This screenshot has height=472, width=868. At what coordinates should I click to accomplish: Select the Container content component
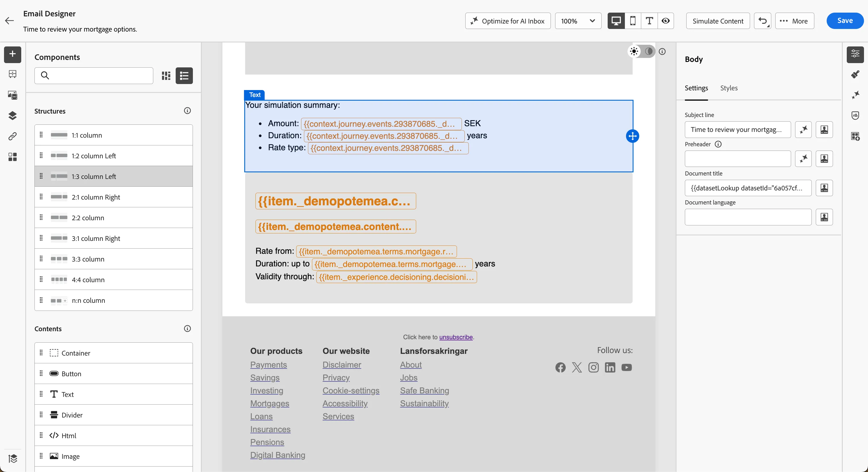click(114, 353)
